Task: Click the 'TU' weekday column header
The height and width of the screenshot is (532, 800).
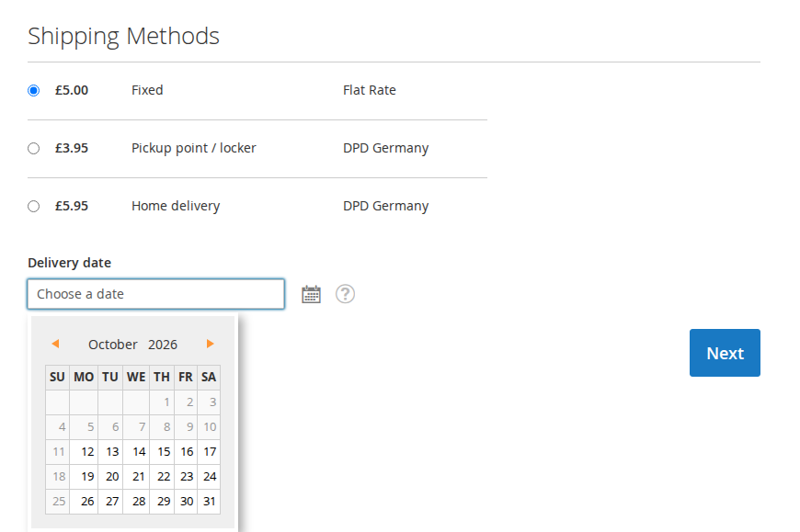Action: pyautogui.click(x=110, y=377)
